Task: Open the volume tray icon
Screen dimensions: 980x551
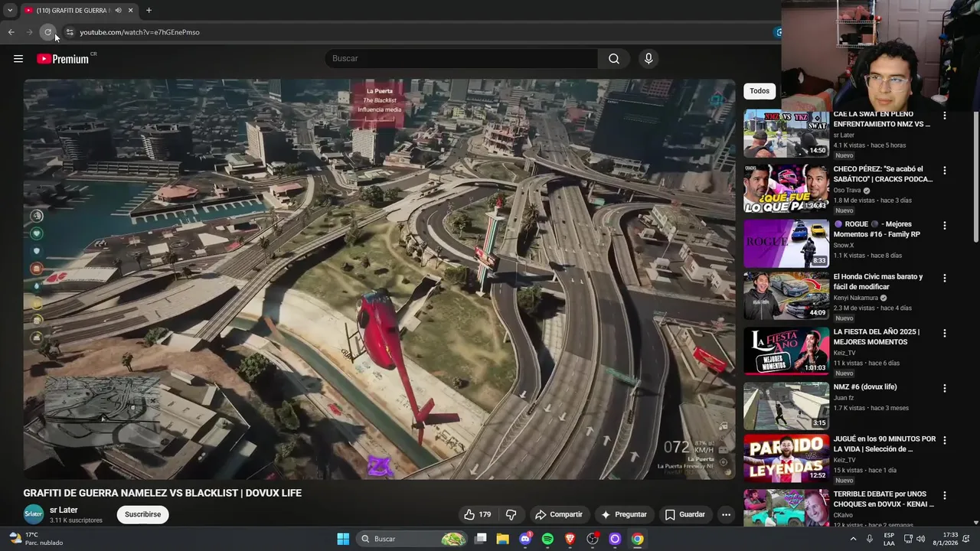Action: coord(920,539)
